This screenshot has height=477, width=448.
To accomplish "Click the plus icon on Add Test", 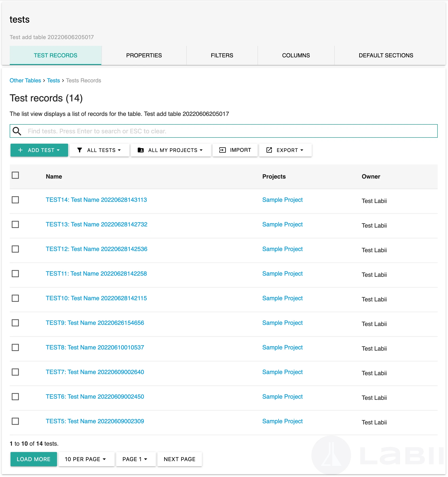I will point(20,150).
